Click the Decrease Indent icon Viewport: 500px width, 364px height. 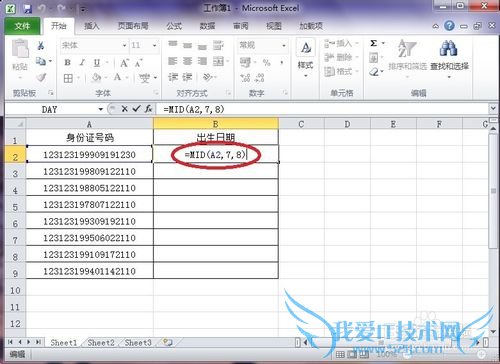pos(173,77)
